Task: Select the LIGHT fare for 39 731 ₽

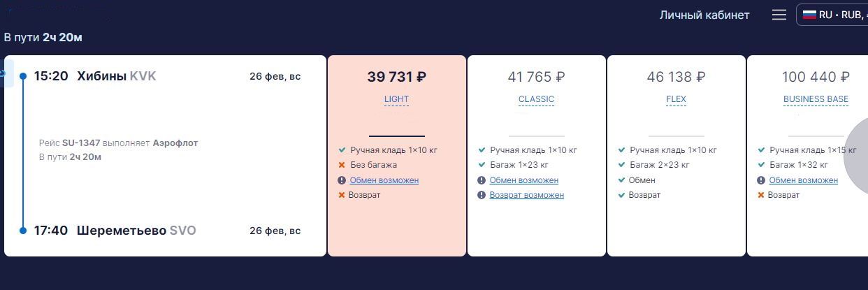Action: coord(396,156)
